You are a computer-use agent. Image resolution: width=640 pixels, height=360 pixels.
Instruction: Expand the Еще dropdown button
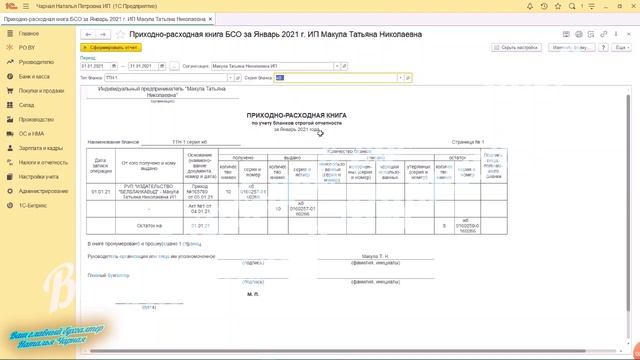tap(621, 48)
